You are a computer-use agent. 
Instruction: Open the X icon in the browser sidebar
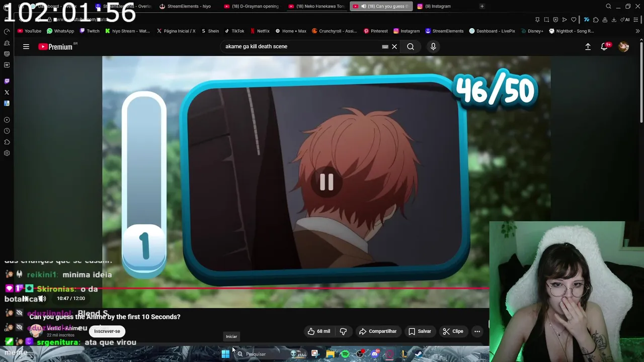pyautogui.click(x=7, y=93)
